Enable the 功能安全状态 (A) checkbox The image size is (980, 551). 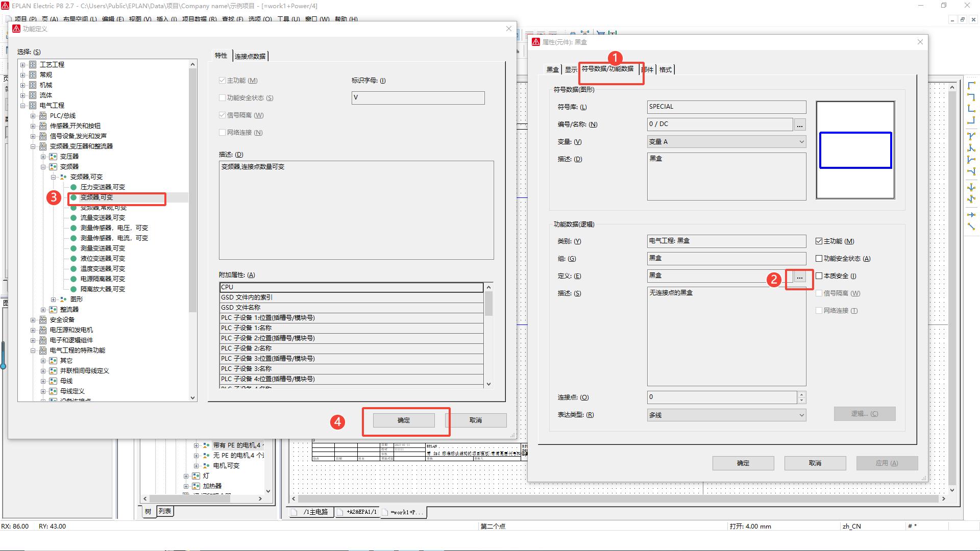click(819, 259)
